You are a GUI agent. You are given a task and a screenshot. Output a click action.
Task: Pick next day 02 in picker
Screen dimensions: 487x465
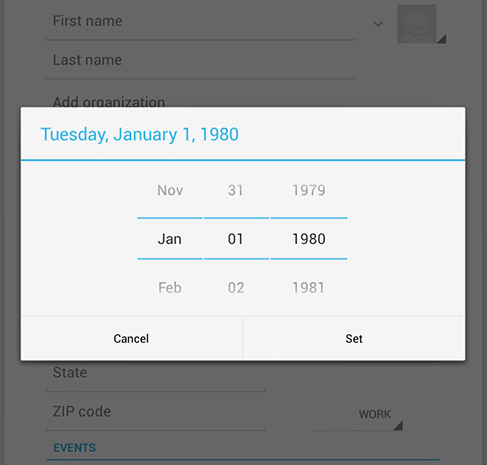(236, 288)
